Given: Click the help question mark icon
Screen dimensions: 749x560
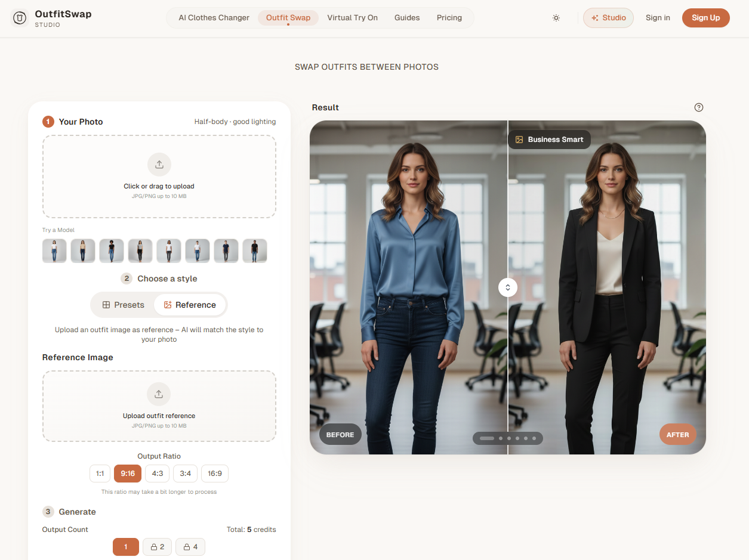Looking at the screenshot, I should pos(699,107).
